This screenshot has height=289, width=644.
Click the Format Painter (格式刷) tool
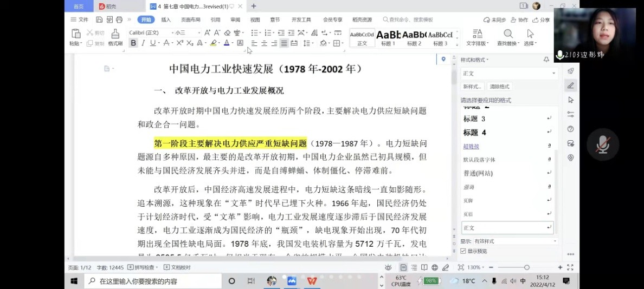[x=115, y=37]
